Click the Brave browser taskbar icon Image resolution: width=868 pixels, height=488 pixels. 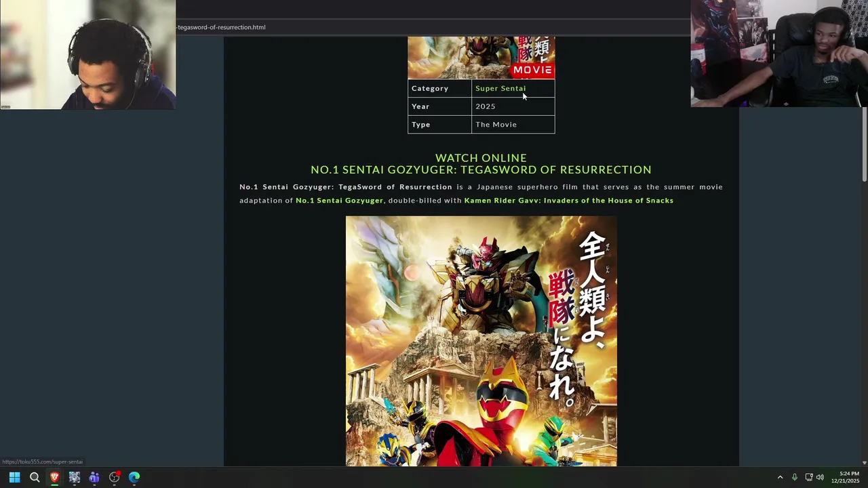pos(54,477)
